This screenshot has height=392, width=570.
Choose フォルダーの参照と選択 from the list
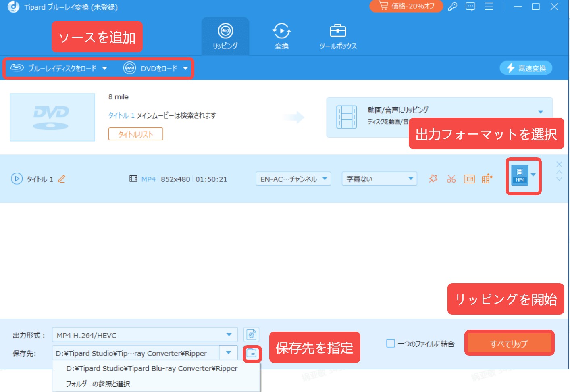pyautogui.click(x=98, y=384)
